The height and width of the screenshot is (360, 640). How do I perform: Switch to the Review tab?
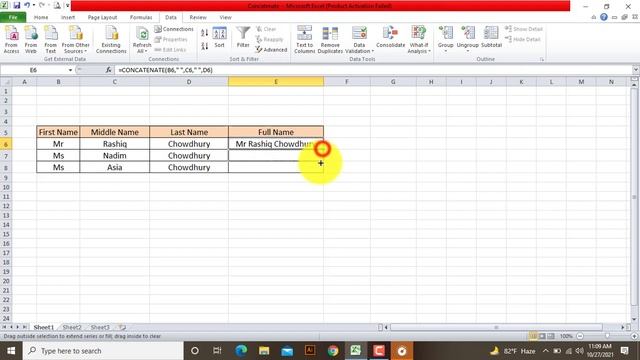click(x=198, y=17)
